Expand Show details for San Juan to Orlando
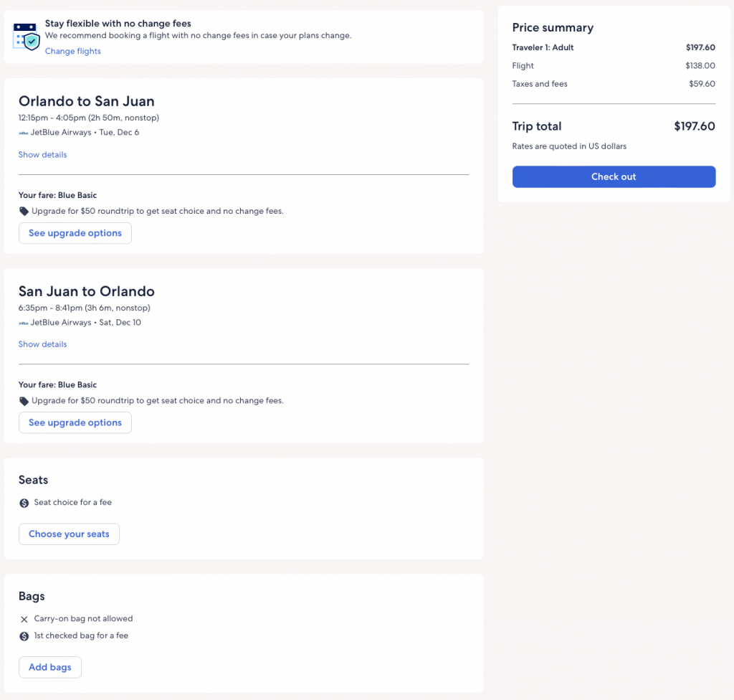This screenshot has height=700, width=734. (42, 344)
